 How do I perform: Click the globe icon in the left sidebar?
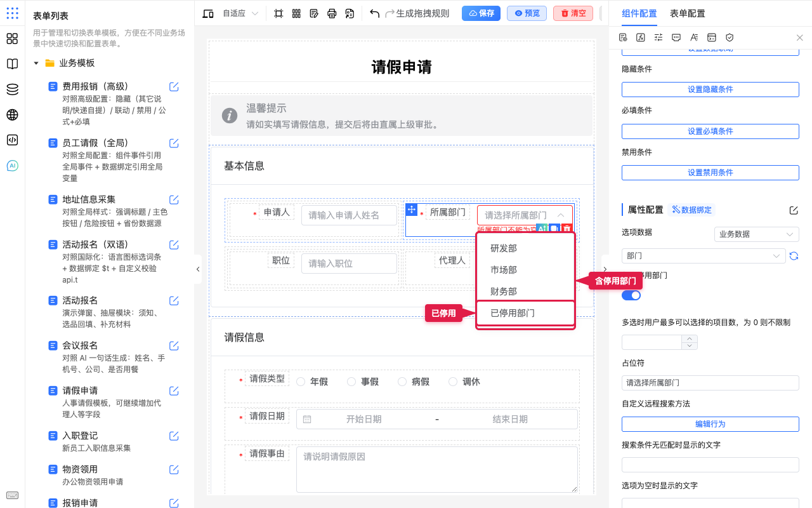(x=12, y=115)
